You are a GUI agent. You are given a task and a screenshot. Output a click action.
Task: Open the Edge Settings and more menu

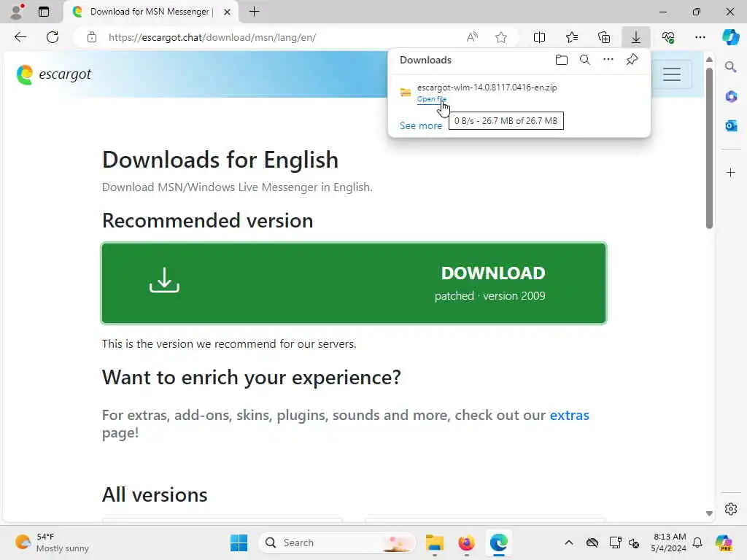[x=700, y=37]
